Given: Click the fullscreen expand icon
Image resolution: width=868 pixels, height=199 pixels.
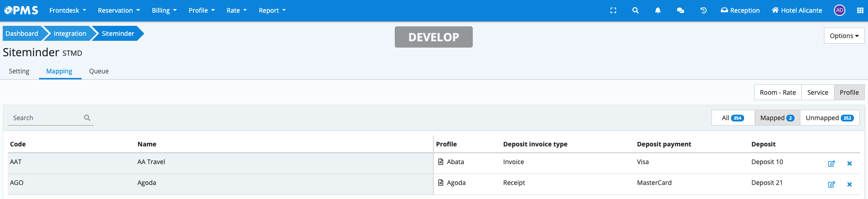Looking at the screenshot, I should [613, 10].
